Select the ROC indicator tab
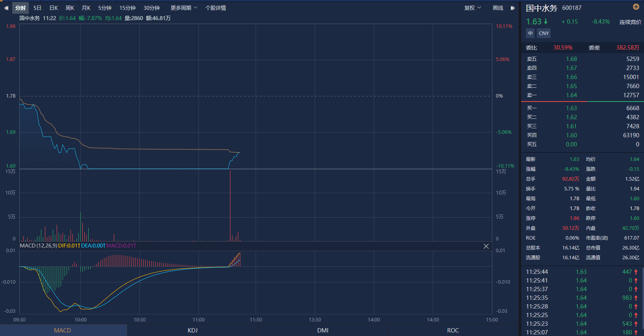Image resolution: width=644 pixels, height=336 pixels. pos(453,330)
